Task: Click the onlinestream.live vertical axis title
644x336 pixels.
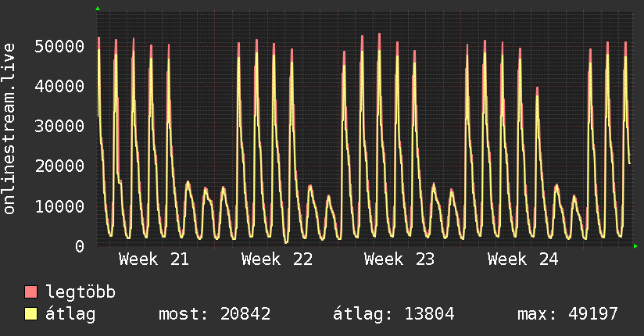Action: pos(9,129)
